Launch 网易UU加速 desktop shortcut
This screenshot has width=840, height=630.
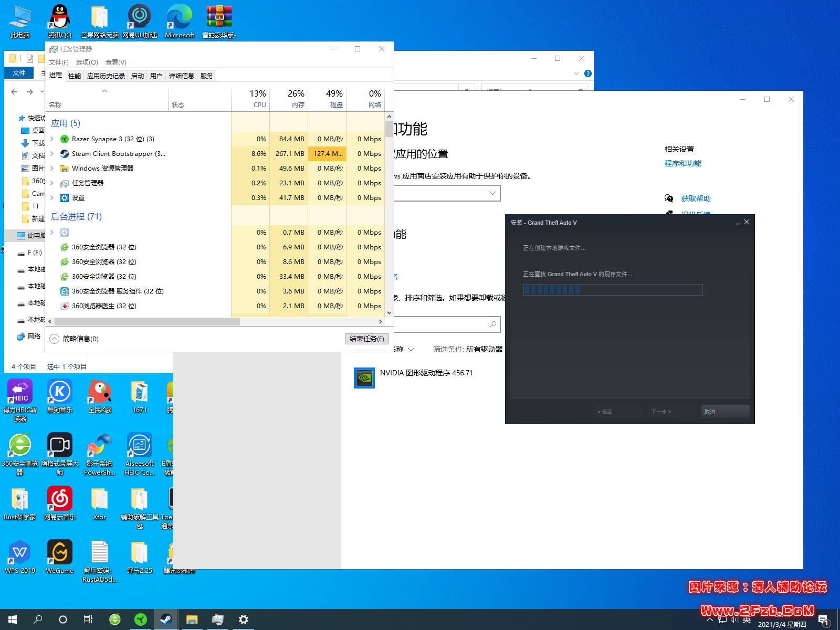tap(140, 21)
